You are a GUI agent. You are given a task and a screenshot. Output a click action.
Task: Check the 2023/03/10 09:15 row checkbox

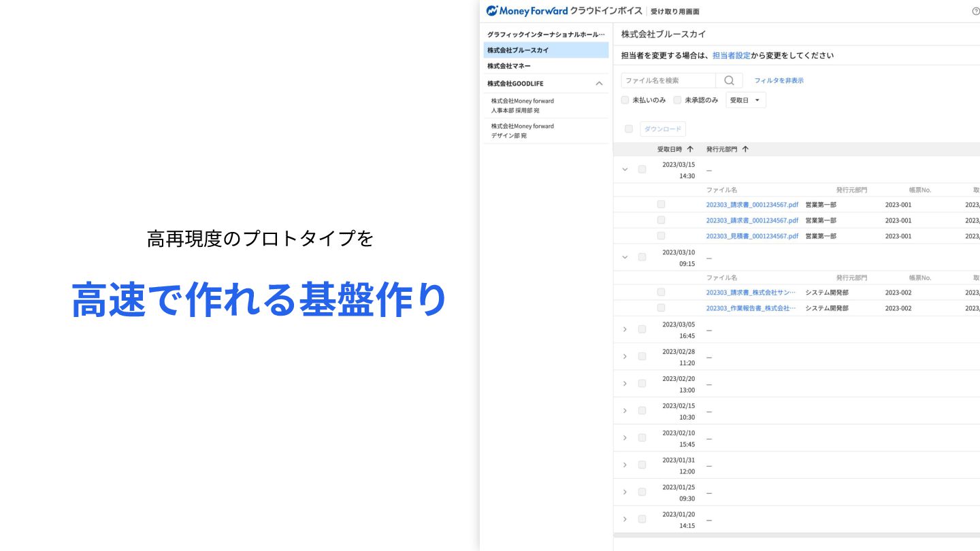(x=642, y=257)
